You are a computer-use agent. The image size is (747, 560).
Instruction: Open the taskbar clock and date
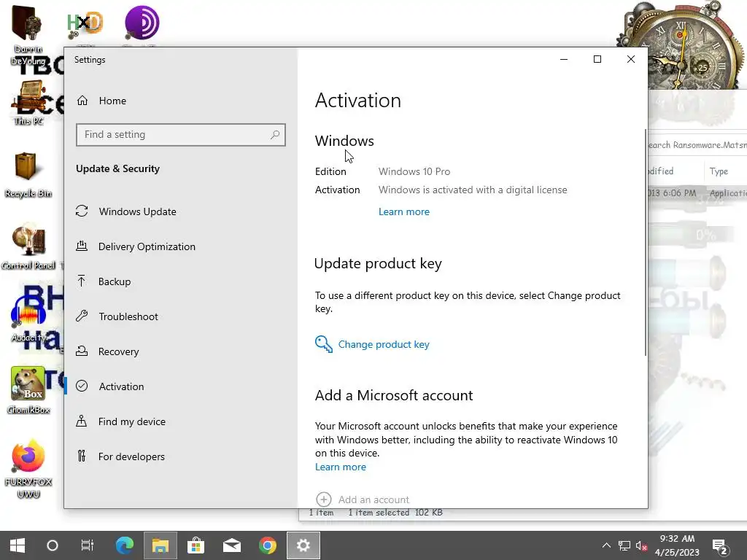pyautogui.click(x=677, y=545)
